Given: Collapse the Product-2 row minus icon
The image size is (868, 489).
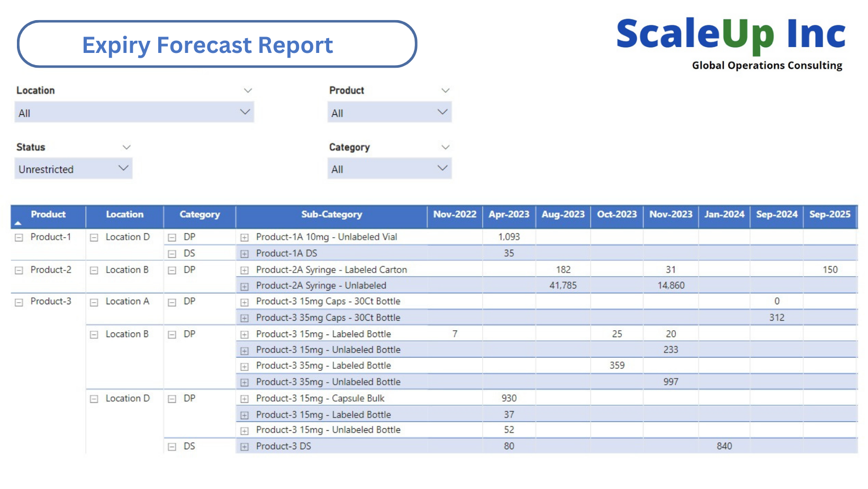Looking at the screenshot, I should click(19, 269).
